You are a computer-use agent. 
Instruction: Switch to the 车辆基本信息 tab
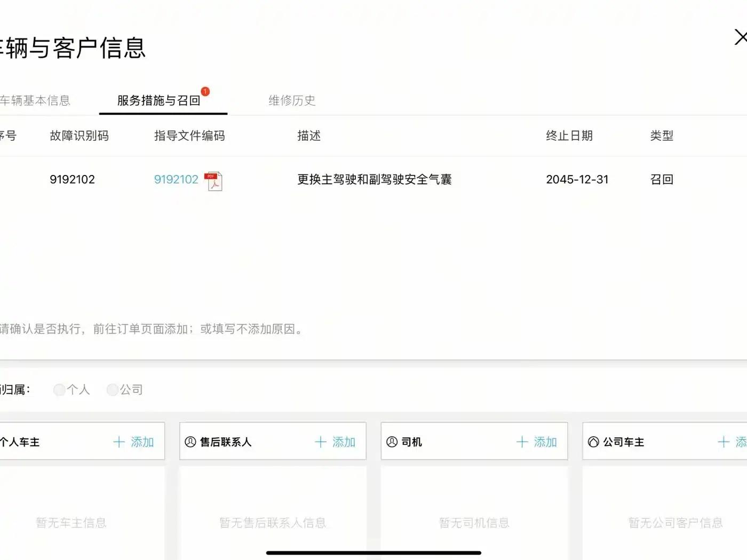[35, 100]
